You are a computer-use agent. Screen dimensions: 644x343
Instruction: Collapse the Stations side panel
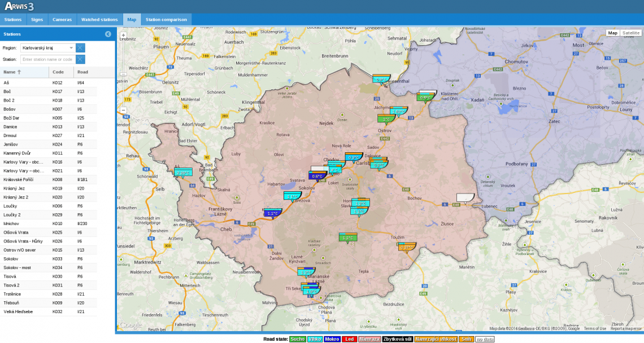pos(108,34)
